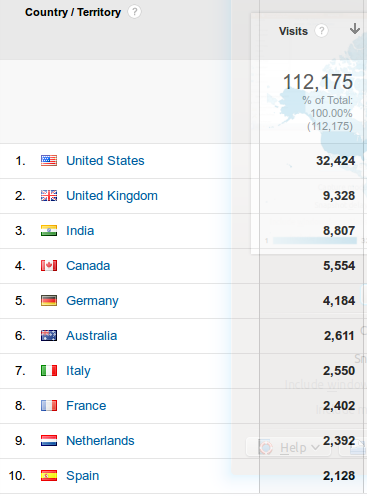Click the Germany flag icon
This screenshot has height=496, width=367.
pos(49,301)
